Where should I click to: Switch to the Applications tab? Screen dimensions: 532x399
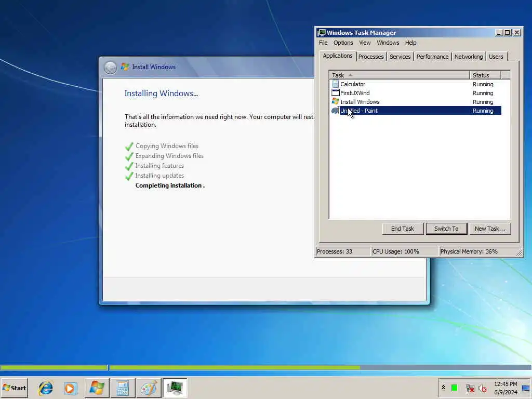[x=338, y=56]
